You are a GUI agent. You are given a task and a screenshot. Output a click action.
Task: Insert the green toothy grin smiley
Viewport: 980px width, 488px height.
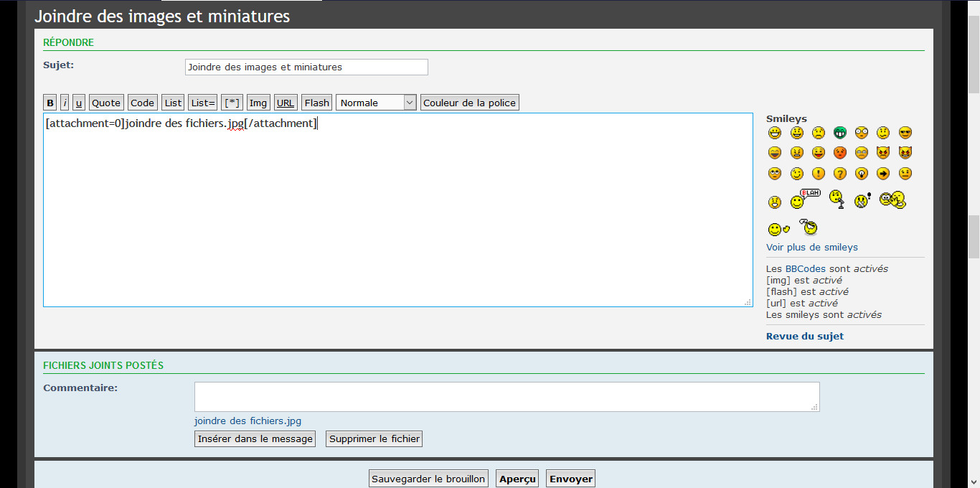pyautogui.click(x=840, y=133)
